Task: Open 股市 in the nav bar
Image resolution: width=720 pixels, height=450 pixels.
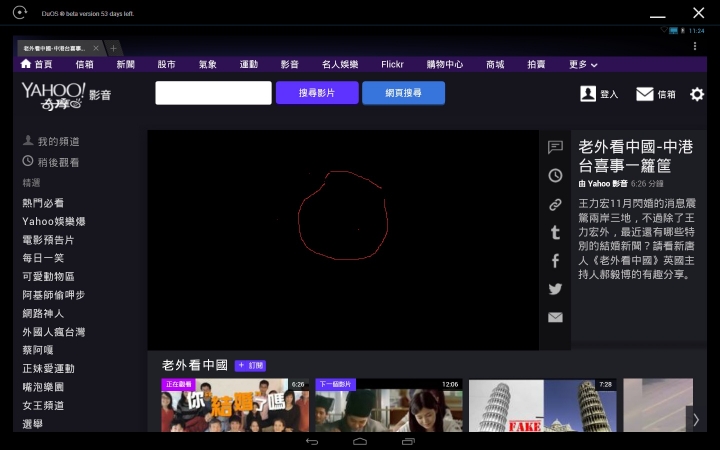Action: [x=166, y=64]
